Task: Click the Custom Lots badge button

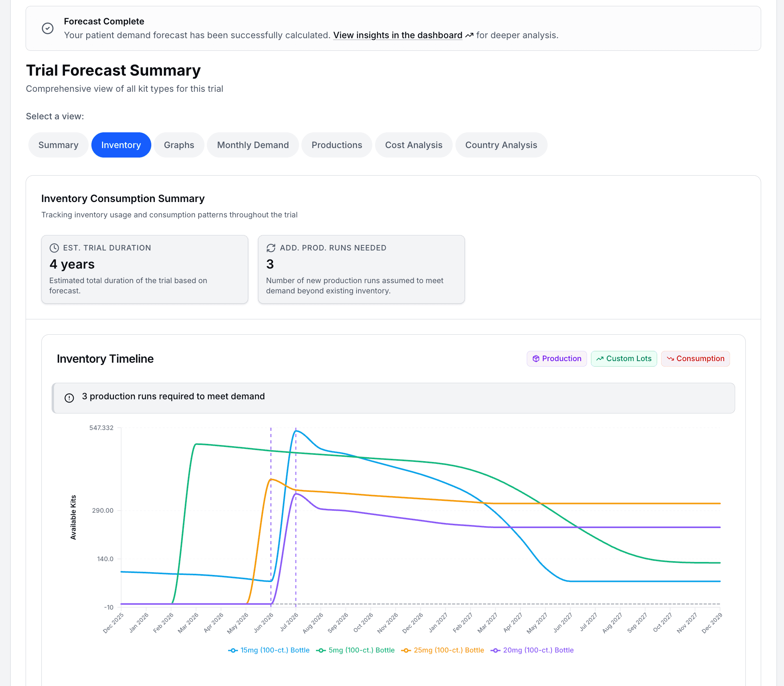Action: (624, 359)
